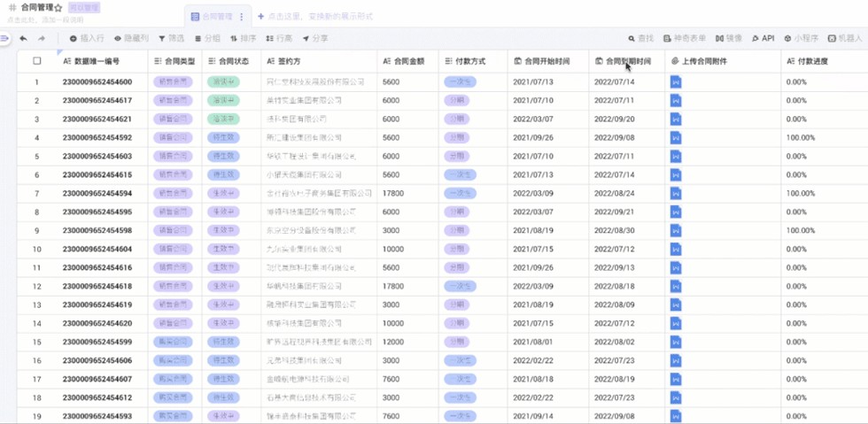Viewport: 868px width, 424px height.
Task: Click the redo arrow in toolbar
Action: pos(43,39)
